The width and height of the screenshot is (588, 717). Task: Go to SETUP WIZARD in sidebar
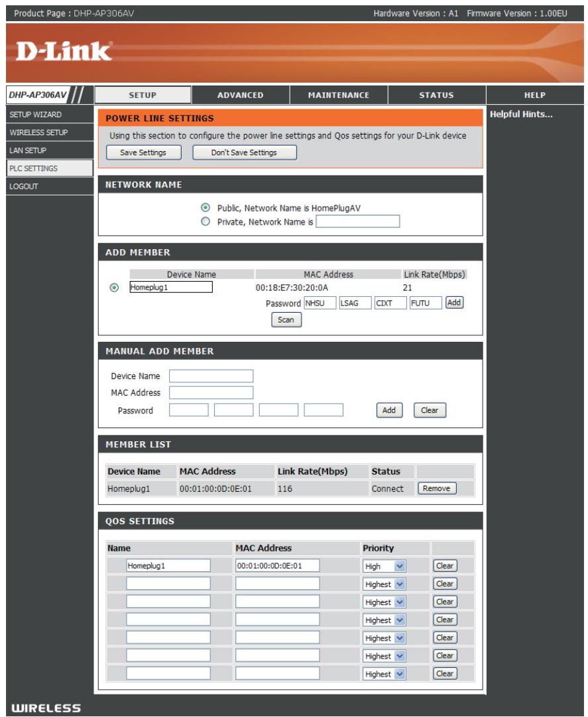(x=50, y=115)
